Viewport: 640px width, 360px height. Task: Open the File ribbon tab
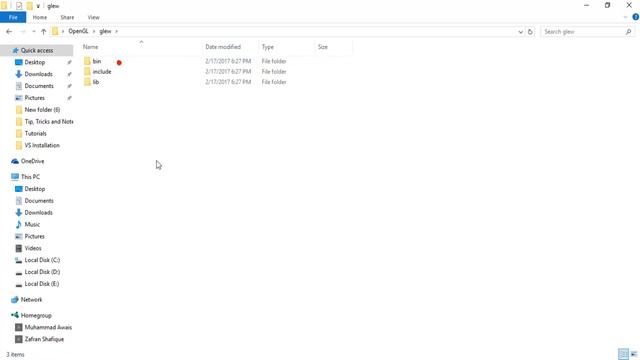tap(13, 18)
